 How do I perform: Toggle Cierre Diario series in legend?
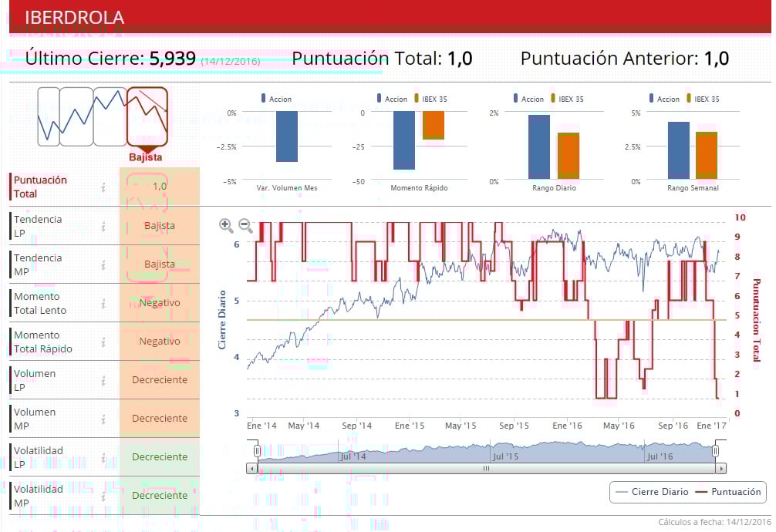click(x=651, y=492)
